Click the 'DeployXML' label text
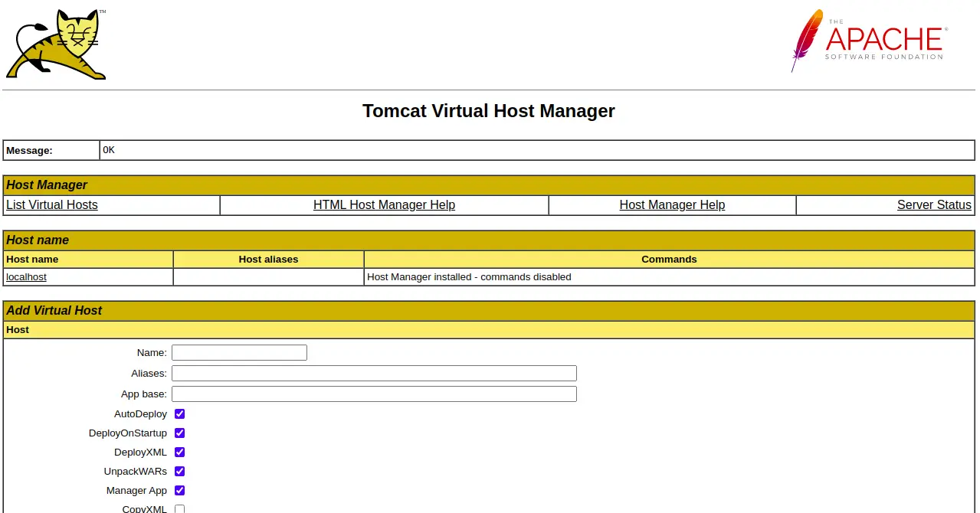The image size is (980, 513). coord(140,453)
